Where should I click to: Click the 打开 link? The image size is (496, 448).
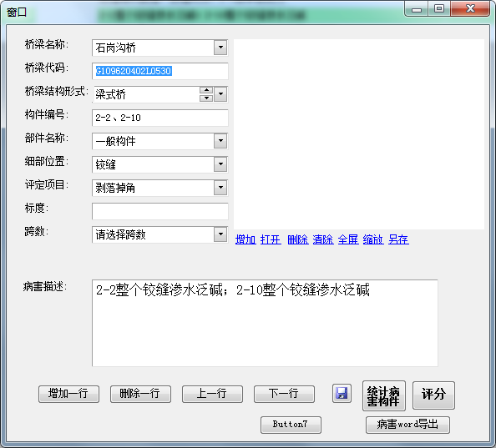pyautogui.click(x=271, y=239)
